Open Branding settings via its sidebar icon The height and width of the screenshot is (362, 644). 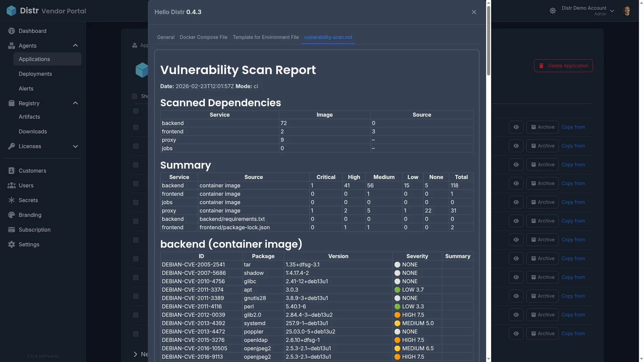tap(11, 215)
